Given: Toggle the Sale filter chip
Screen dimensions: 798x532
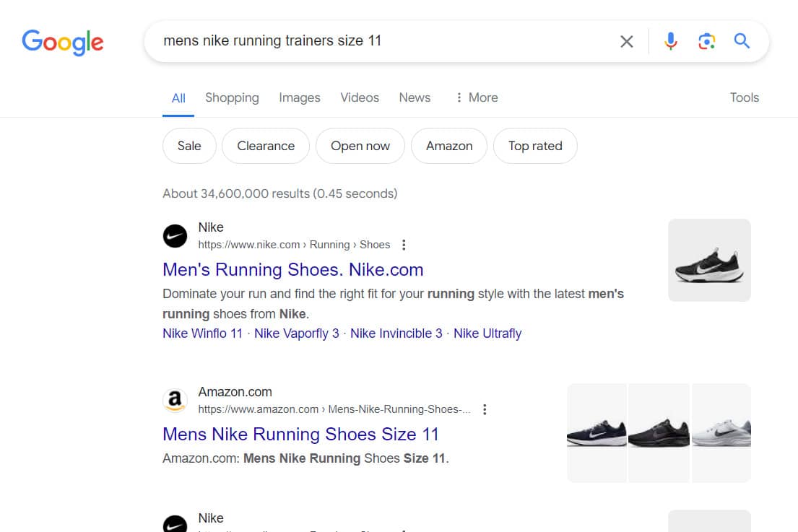Looking at the screenshot, I should (x=188, y=146).
